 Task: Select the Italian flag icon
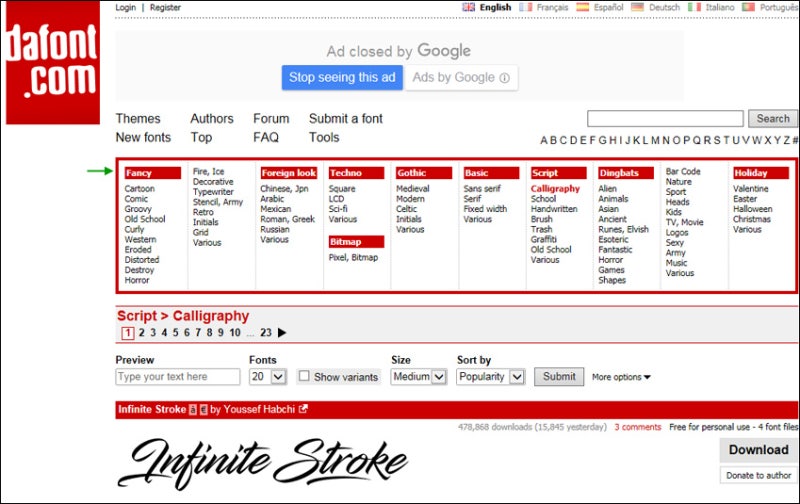694,7
